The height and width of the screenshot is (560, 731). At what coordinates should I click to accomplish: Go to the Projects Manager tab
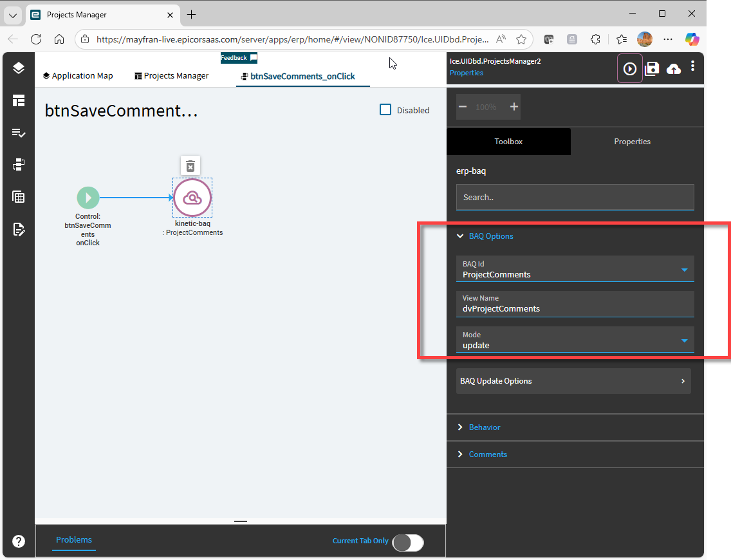click(172, 75)
